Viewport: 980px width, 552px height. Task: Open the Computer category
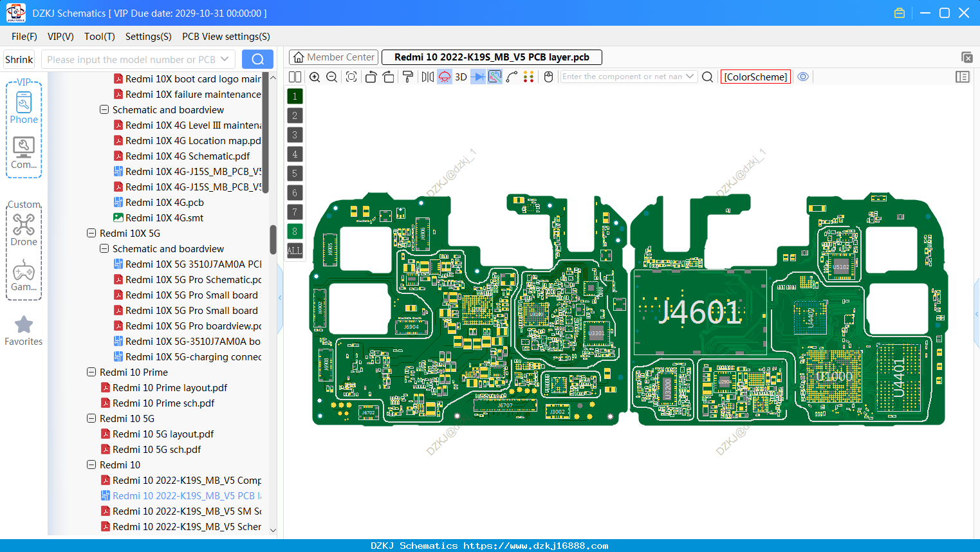point(24,153)
